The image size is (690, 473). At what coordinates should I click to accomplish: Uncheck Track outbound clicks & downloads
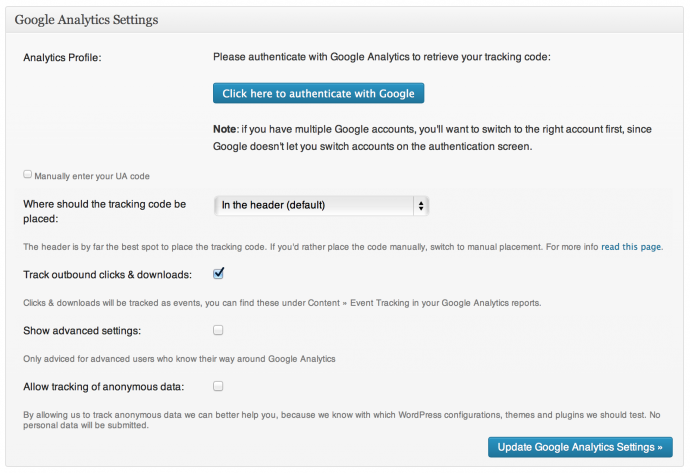pyautogui.click(x=218, y=274)
